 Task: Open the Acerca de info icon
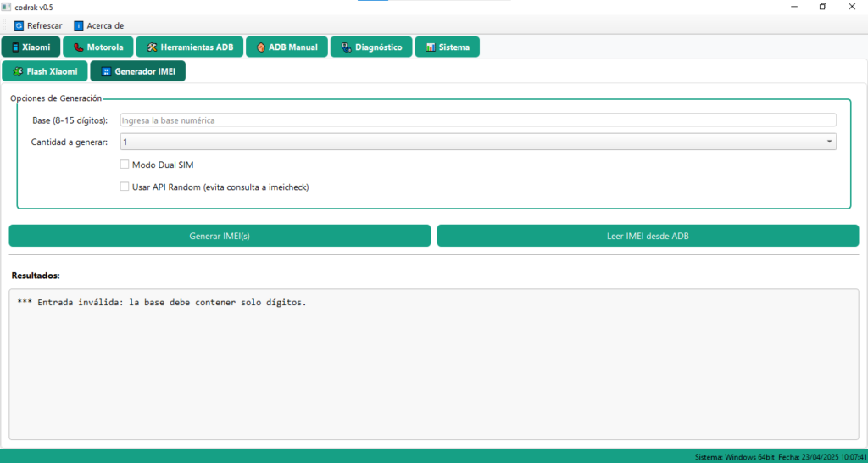tap(79, 25)
